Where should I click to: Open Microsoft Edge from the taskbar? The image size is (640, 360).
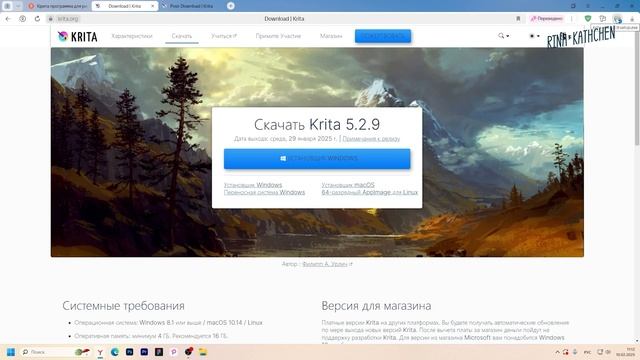pos(115,352)
